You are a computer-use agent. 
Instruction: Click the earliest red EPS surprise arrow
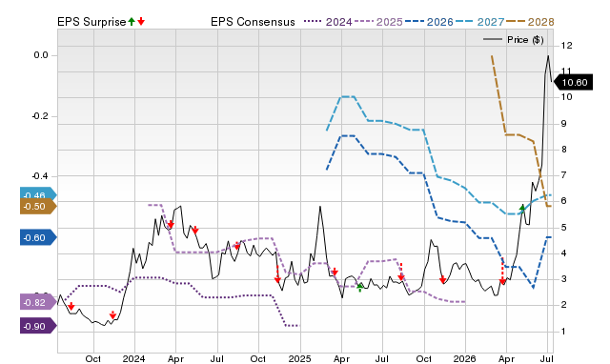[71, 307]
